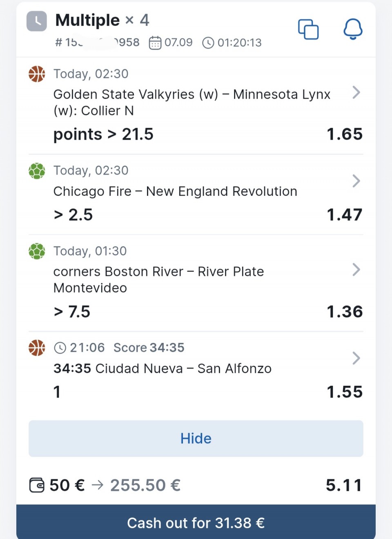Collapse selections with the Hide button
Screen dimensions: 392x539
[x=196, y=438]
